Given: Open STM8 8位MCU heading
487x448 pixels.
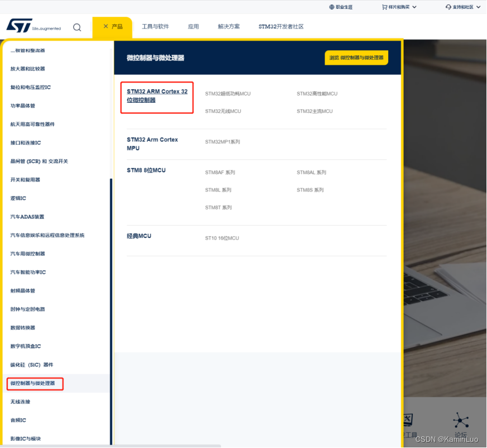Looking at the screenshot, I should point(146,170).
